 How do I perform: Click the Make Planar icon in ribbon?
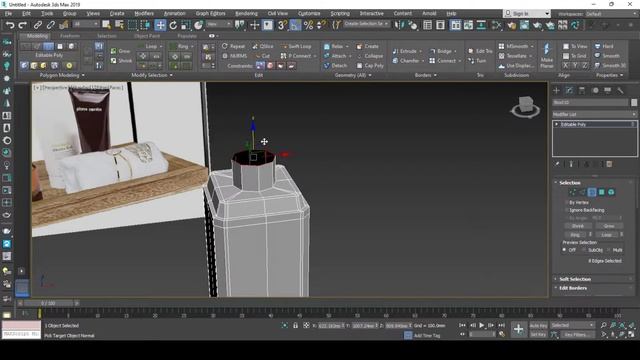546,56
